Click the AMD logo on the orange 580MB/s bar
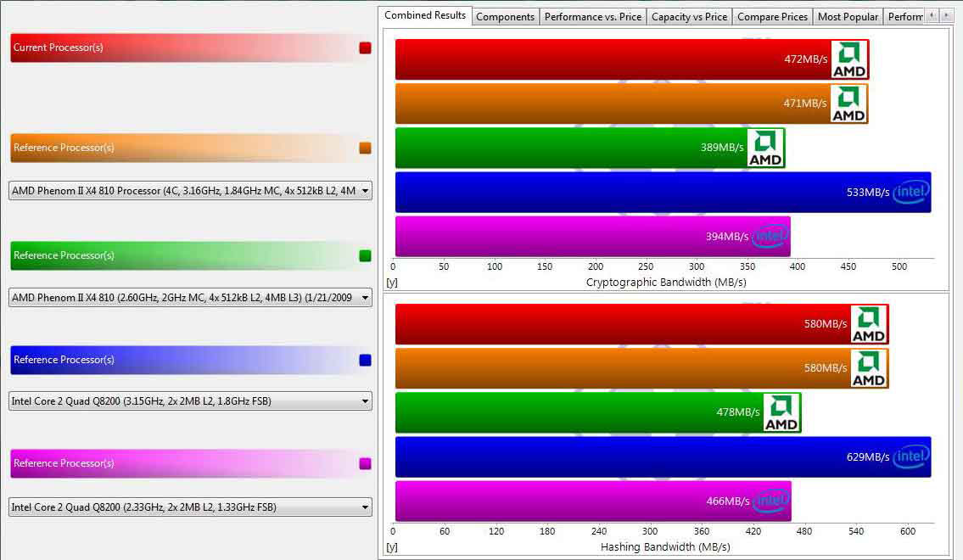 point(869,368)
